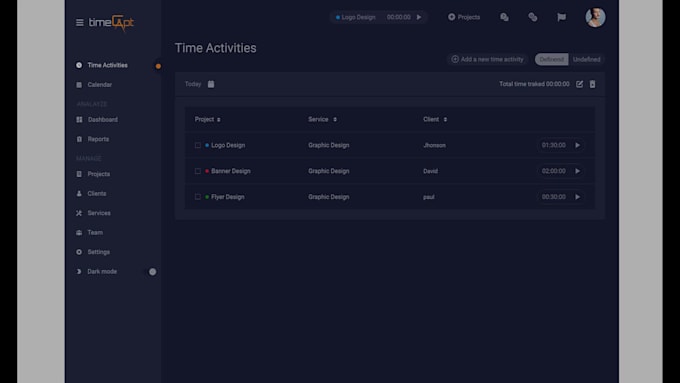Click the Flyer Design project name
The height and width of the screenshot is (383, 680).
click(228, 197)
